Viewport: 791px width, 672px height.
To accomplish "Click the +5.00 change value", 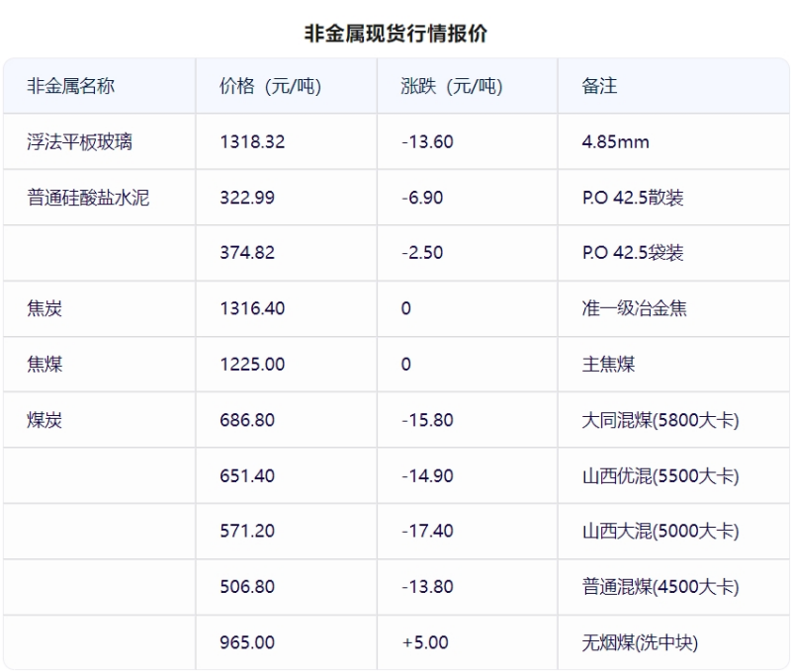I will pyautogui.click(x=425, y=642).
